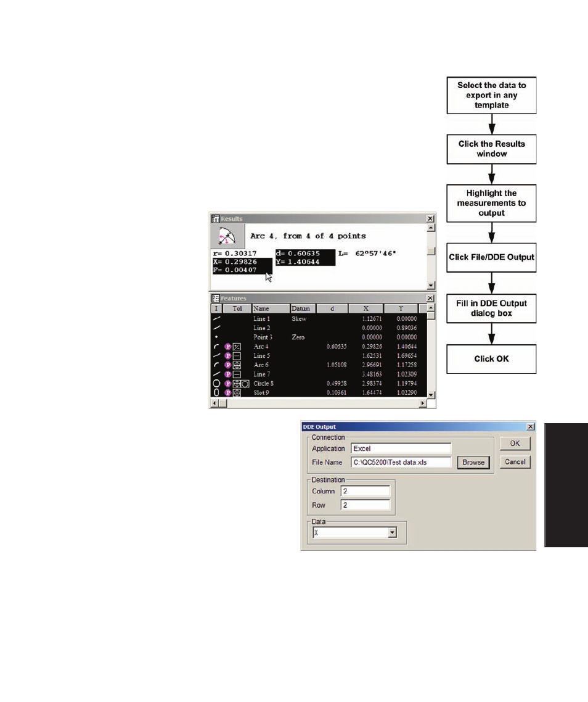
Task: Click the Arc 4 diagram thumbnail in Results
Action: coord(227,236)
